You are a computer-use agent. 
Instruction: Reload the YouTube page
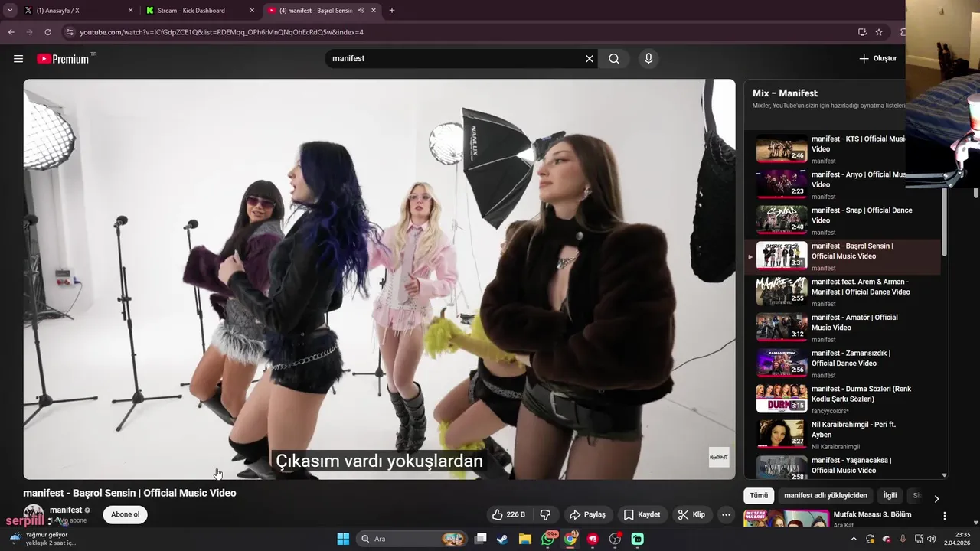47,32
